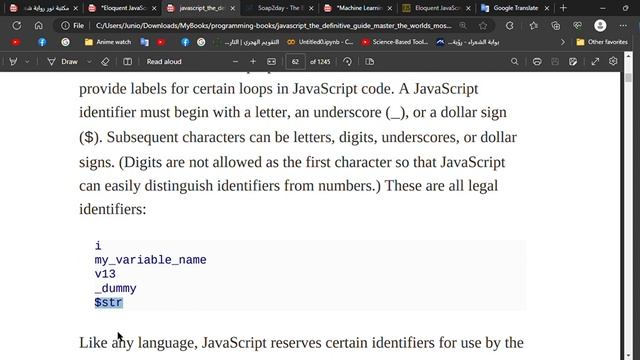The image size is (640, 360).
Task: Open the browser settings and more menu
Action: (623, 26)
